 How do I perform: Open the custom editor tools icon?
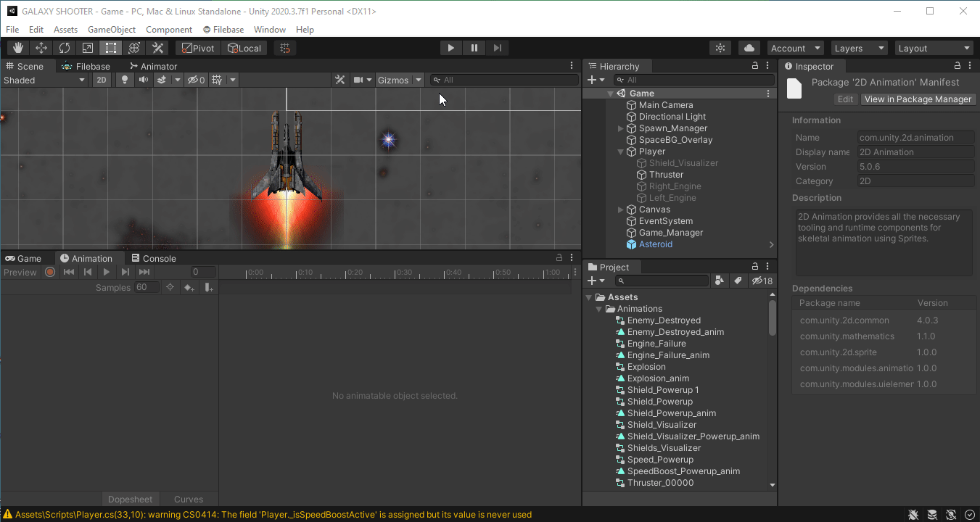pos(157,48)
